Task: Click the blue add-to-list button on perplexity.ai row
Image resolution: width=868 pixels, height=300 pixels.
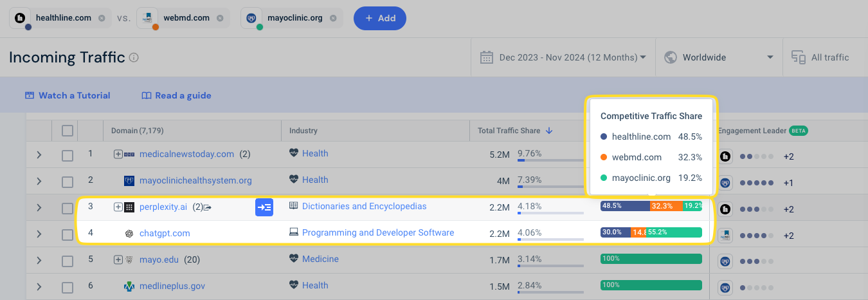Action: tap(264, 207)
